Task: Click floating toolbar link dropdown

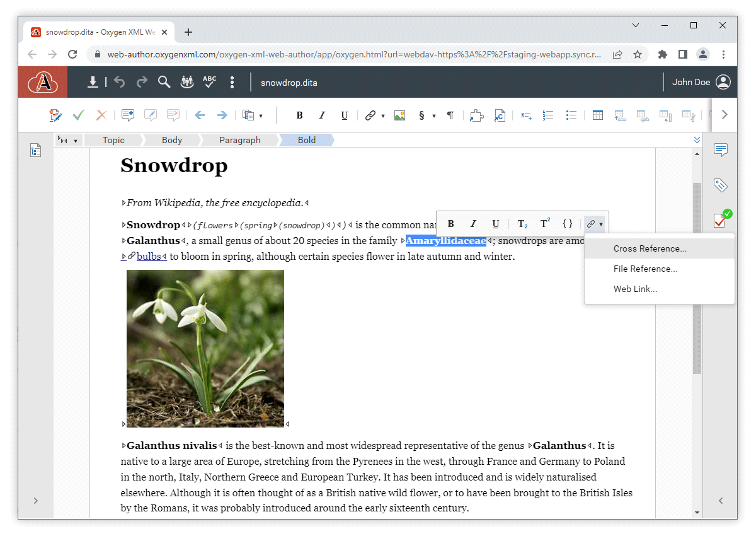Action: click(595, 224)
